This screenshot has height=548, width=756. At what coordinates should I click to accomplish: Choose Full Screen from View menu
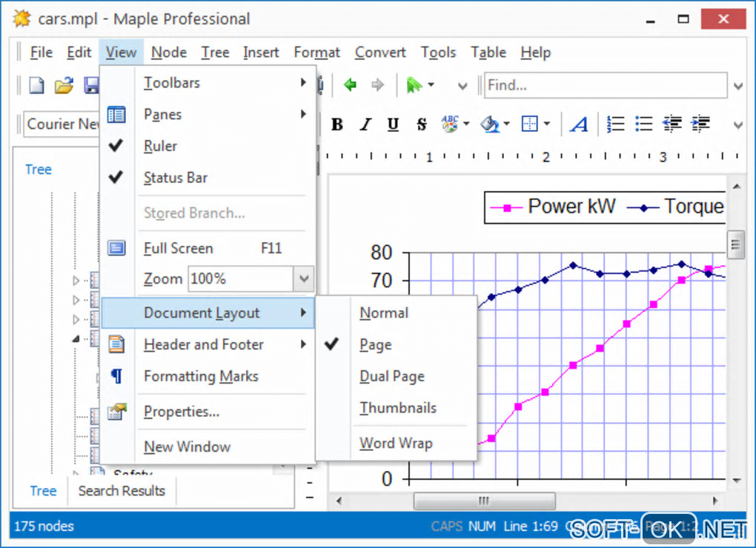click(208, 248)
